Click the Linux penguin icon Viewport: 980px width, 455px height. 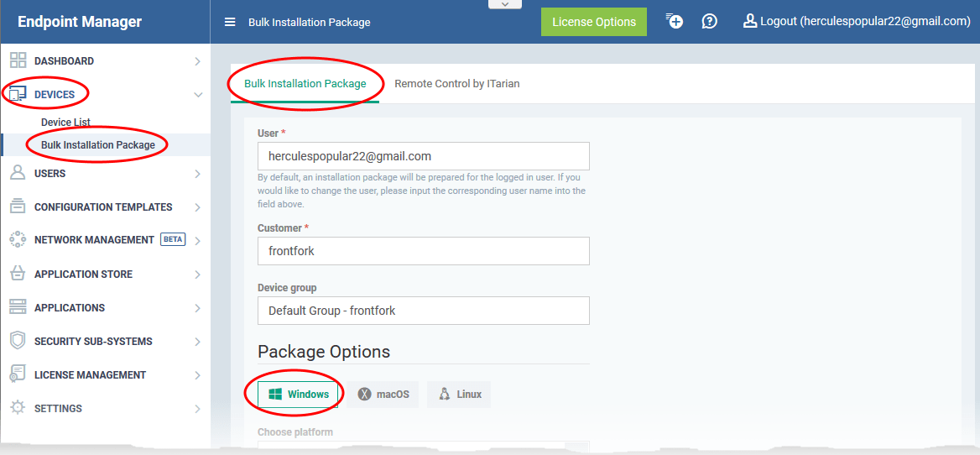(445, 395)
